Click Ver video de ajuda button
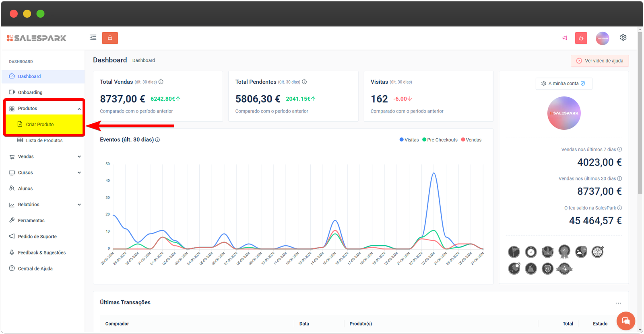The width and height of the screenshot is (644, 334). [x=600, y=61]
